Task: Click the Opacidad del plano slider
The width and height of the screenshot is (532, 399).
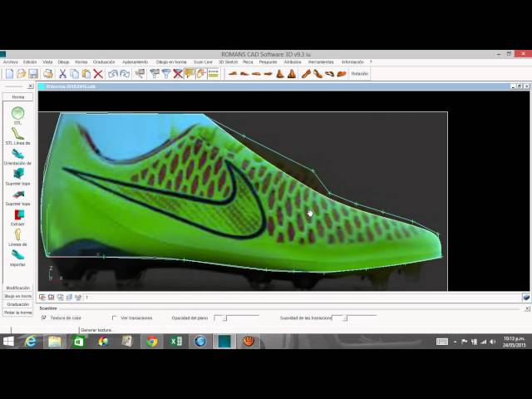Action: tap(236, 318)
